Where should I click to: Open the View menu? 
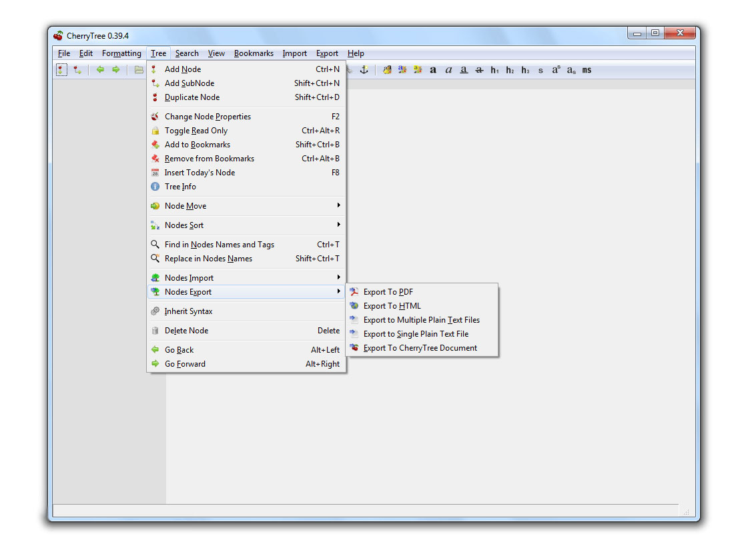point(216,53)
